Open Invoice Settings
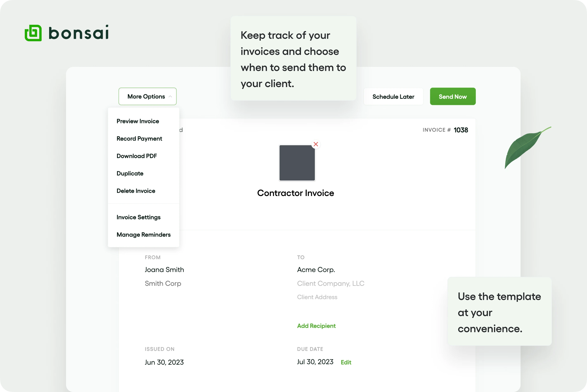 pyautogui.click(x=138, y=217)
